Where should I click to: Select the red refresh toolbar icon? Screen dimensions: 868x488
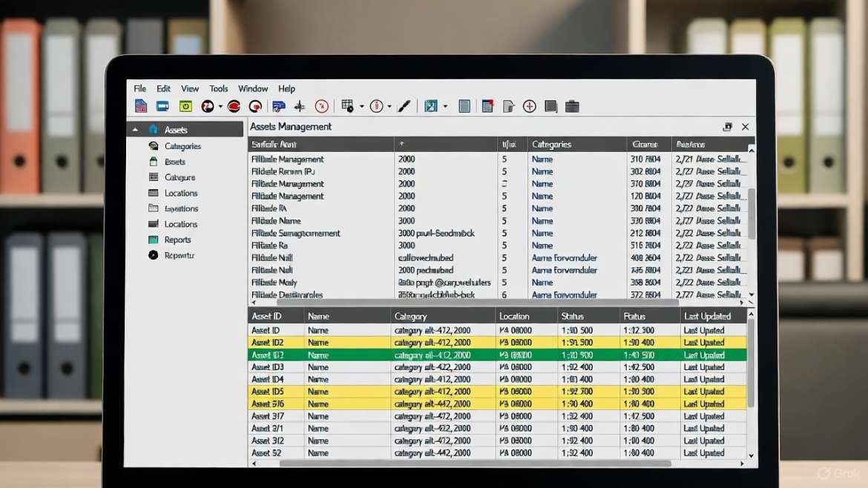coord(234,105)
